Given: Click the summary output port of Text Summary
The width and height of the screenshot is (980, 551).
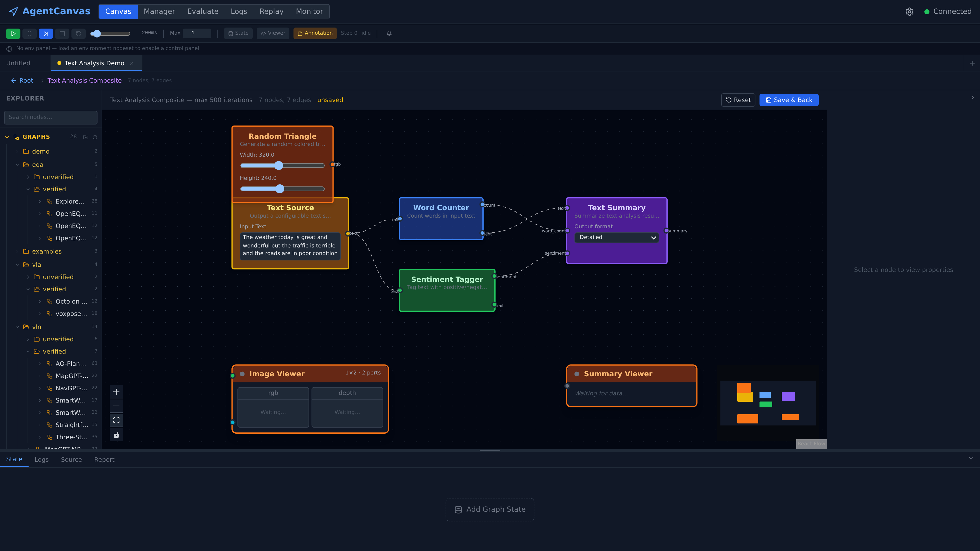Looking at the screenshot, I should pos(666,231).
